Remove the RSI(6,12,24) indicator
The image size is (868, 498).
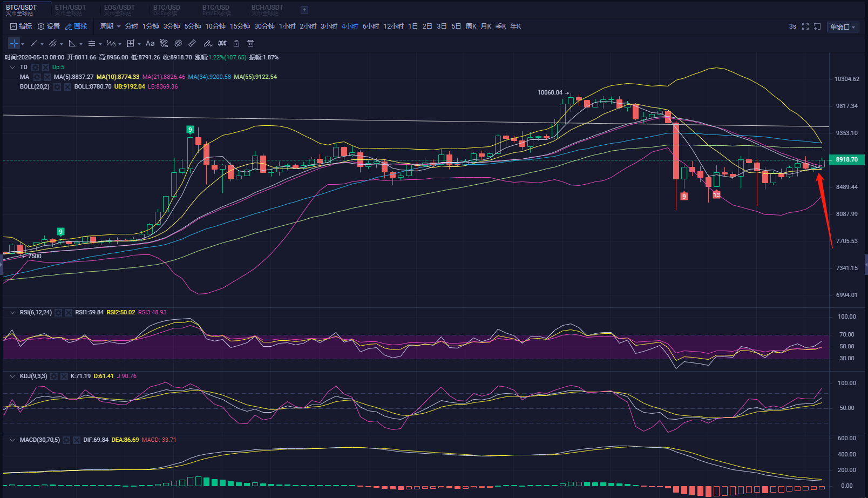point(69,313)
